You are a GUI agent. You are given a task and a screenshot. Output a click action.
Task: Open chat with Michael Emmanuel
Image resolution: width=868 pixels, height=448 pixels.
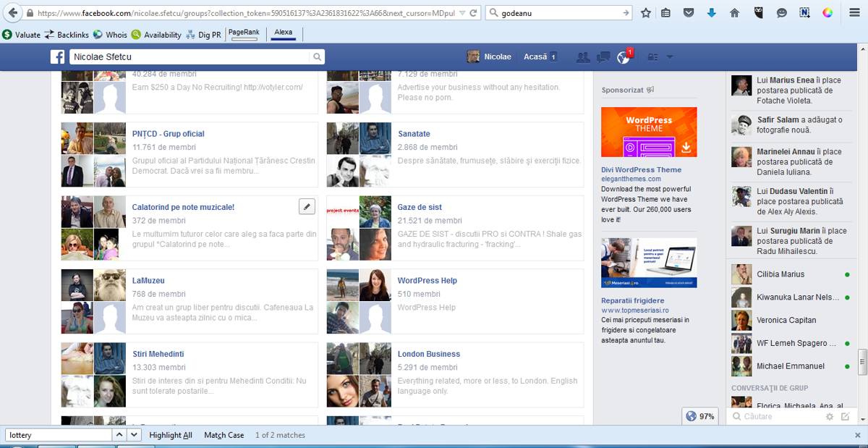[x=790, y=366]
